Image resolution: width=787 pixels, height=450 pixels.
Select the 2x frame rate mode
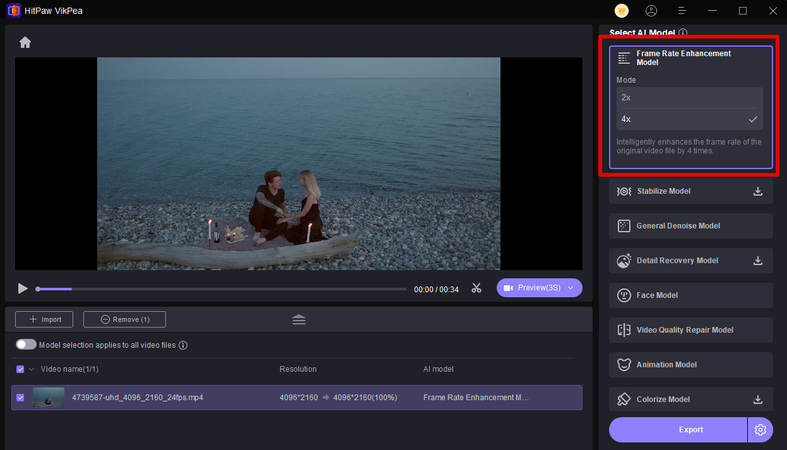690,97
